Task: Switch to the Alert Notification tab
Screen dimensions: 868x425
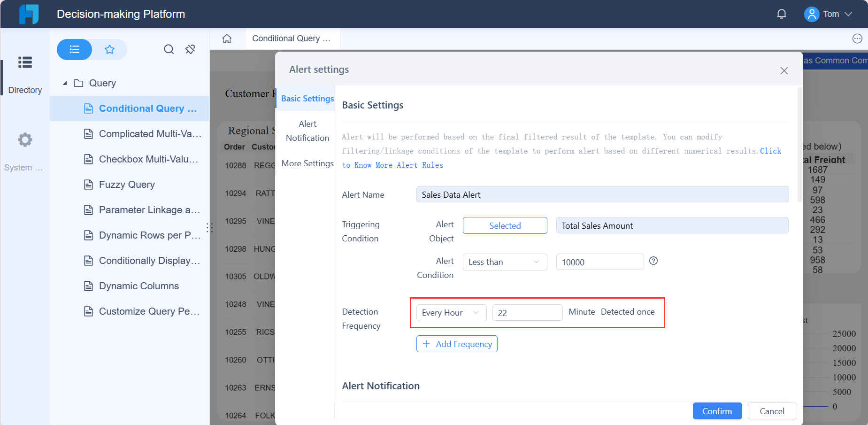Action: [307, 131]
